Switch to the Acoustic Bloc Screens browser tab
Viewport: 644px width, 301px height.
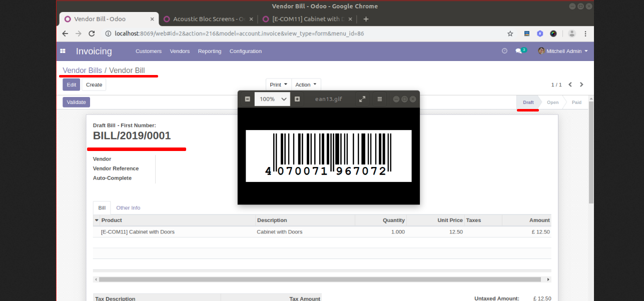click(x=209, y=19)
